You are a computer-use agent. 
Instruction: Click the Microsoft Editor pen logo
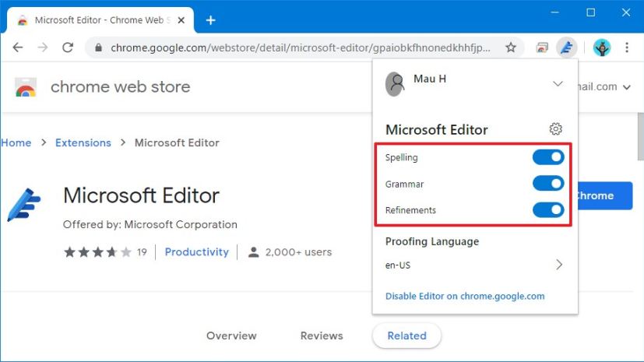(x=24, y=205)
